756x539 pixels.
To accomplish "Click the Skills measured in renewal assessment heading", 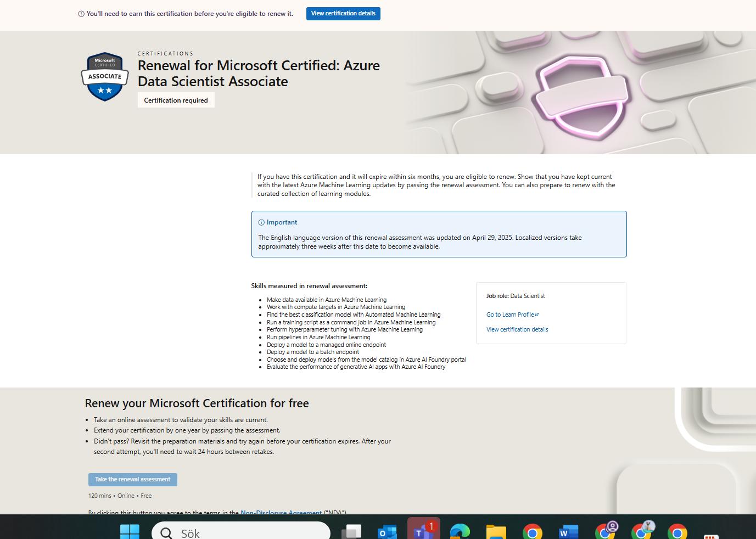I will pyautogui.click(x=309, y=286).
